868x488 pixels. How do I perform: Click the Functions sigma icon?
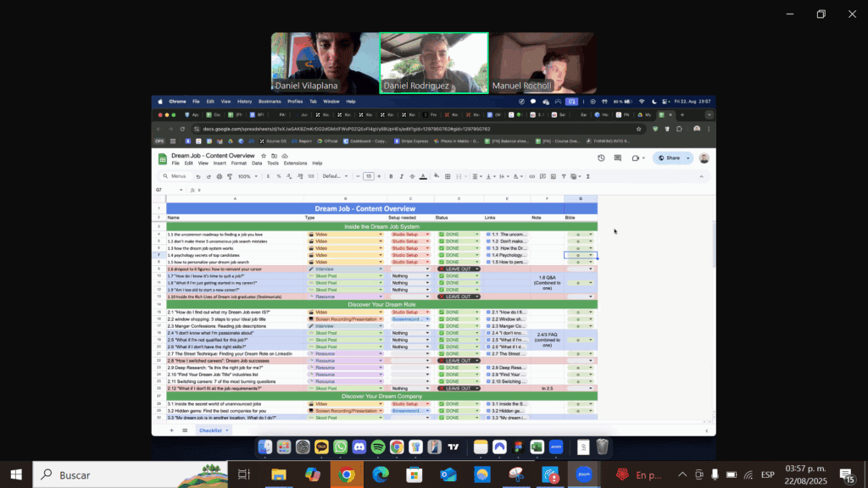coord(588,176)
